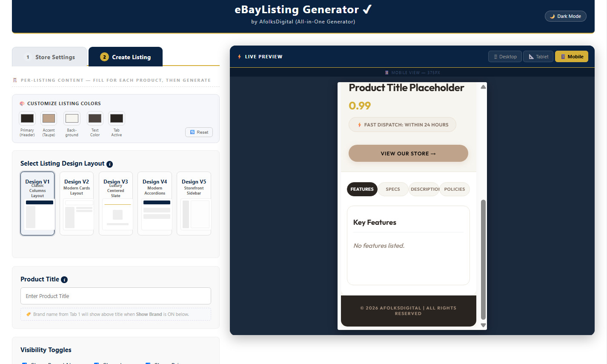Click the palette icon beside Customize Listing Colors
This screenshot has width=607, height=364.
tap(22, 103)
